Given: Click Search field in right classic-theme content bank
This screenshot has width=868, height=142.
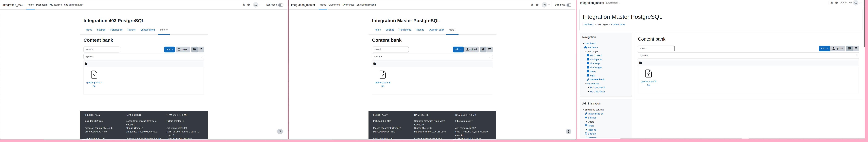Looking at the screenshot, I should [x=656, y=49].
